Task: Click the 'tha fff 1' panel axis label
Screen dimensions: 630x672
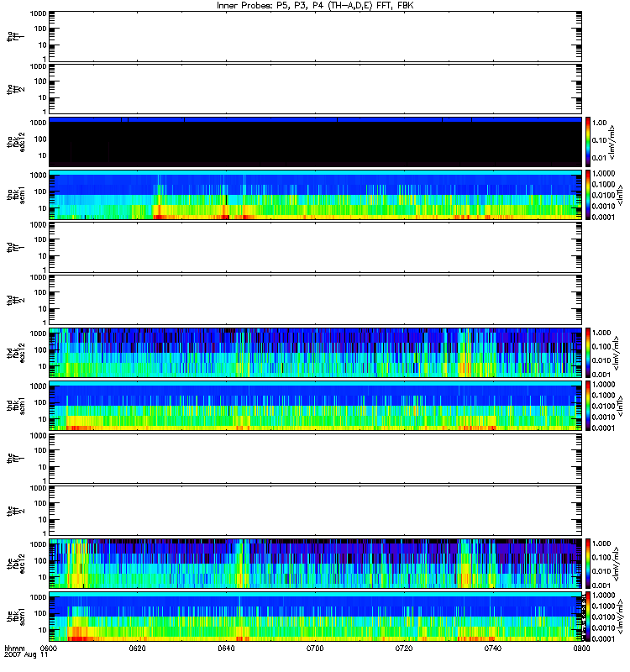Action: coord(15,36)
